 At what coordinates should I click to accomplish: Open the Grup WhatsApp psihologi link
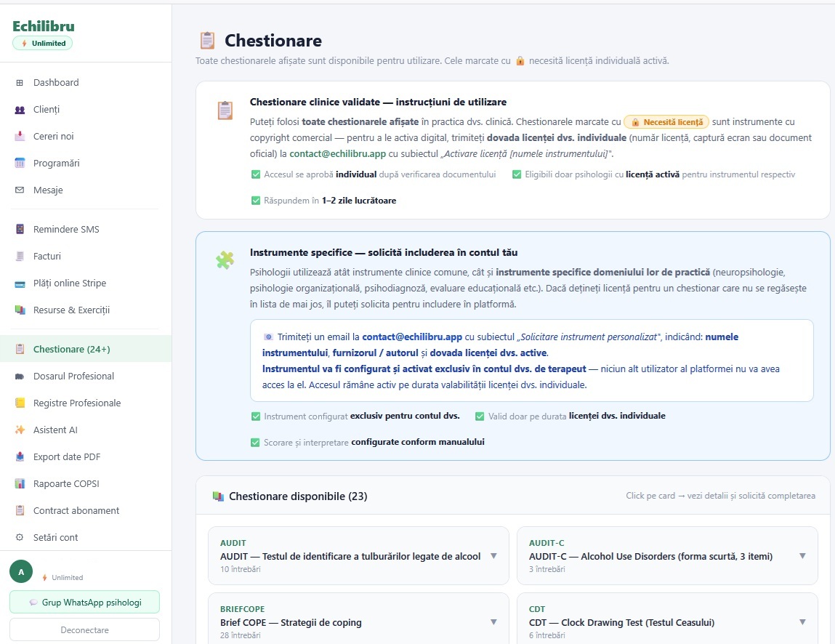(84, 602)
